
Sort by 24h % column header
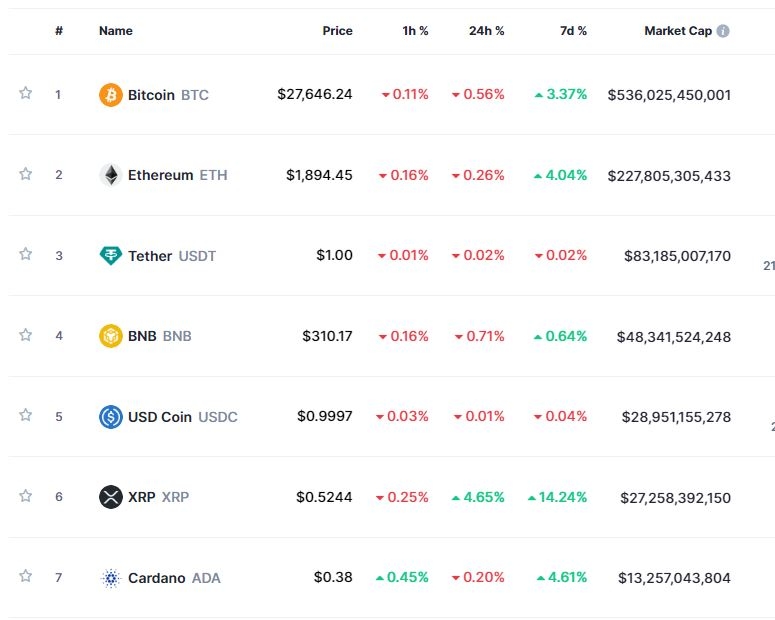(486, 31)
